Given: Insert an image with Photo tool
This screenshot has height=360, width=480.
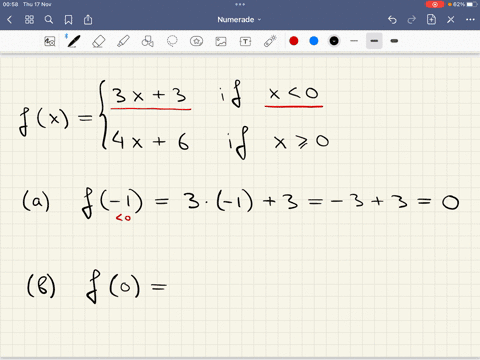Looking at the screenshot, I should pos(221,41).
